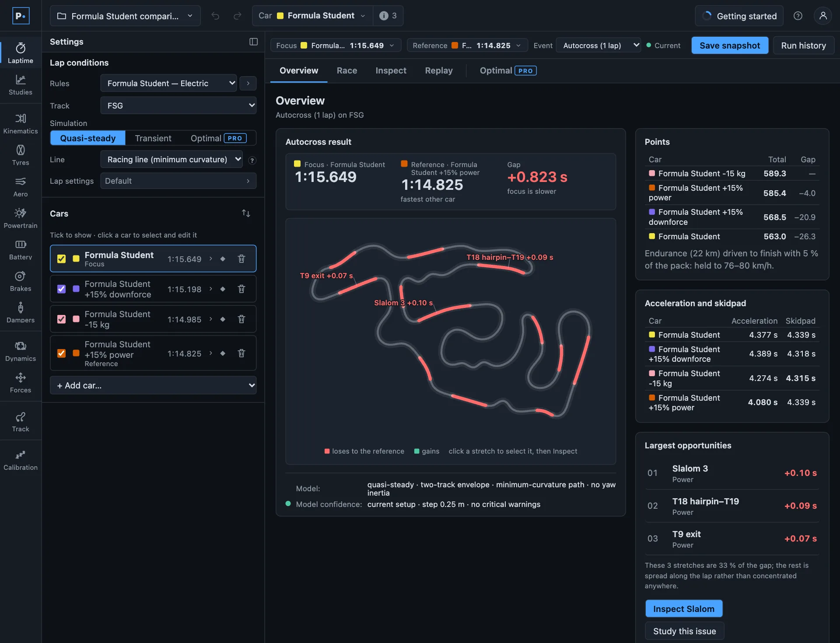Click the purple color swatch of +15% downforce car
This screenshot has height=643, width=840.
pos(76,289)
